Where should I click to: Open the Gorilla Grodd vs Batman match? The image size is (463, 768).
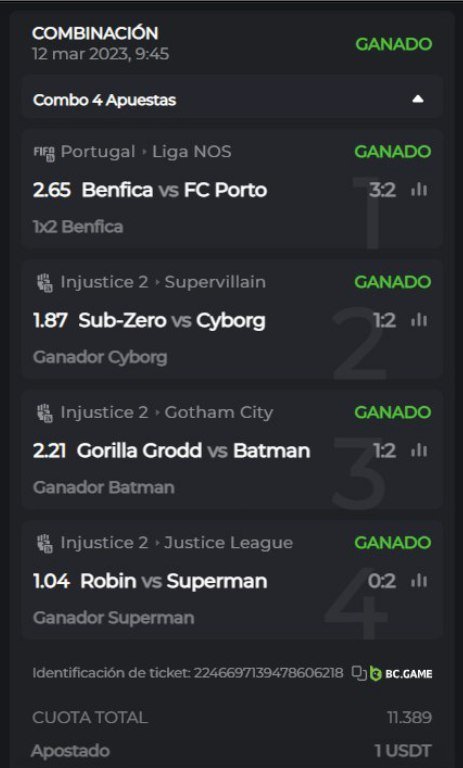194,451
